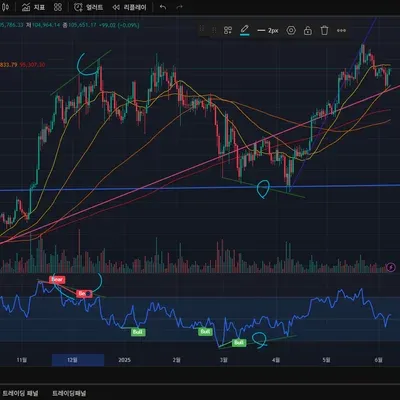Click the orange moving average value 833.79

click(9, 65)
